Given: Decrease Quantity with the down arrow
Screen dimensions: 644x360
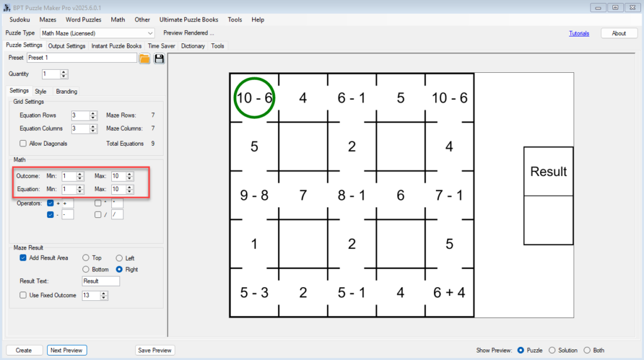Looking at the screenshot, I should coord(64,76).
